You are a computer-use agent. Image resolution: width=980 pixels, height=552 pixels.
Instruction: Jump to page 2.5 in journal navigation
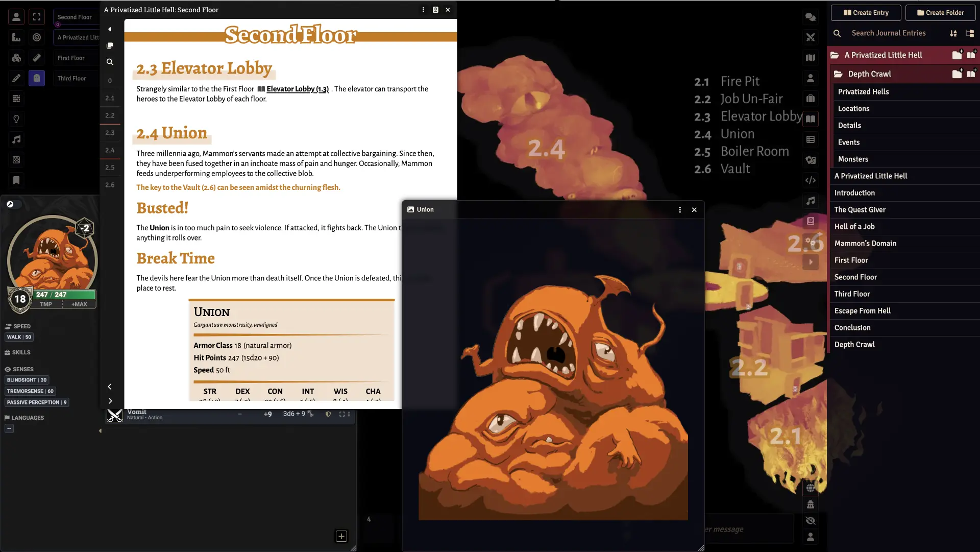click(110, 167)
